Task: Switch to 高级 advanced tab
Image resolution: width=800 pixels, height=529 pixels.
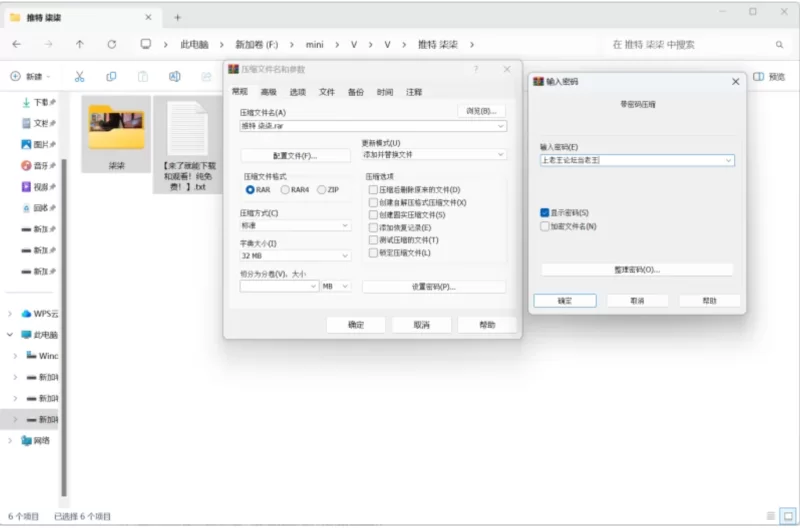Action: 268,92
